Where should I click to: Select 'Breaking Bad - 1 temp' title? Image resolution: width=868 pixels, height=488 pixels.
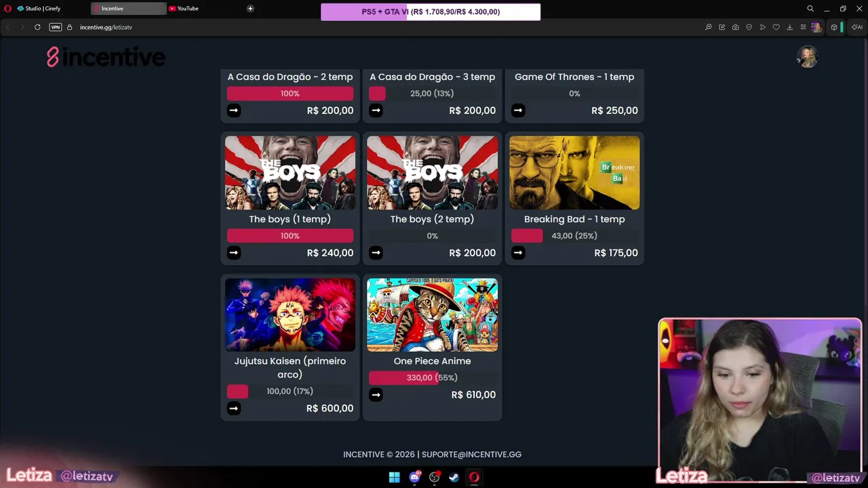(574, 219)
